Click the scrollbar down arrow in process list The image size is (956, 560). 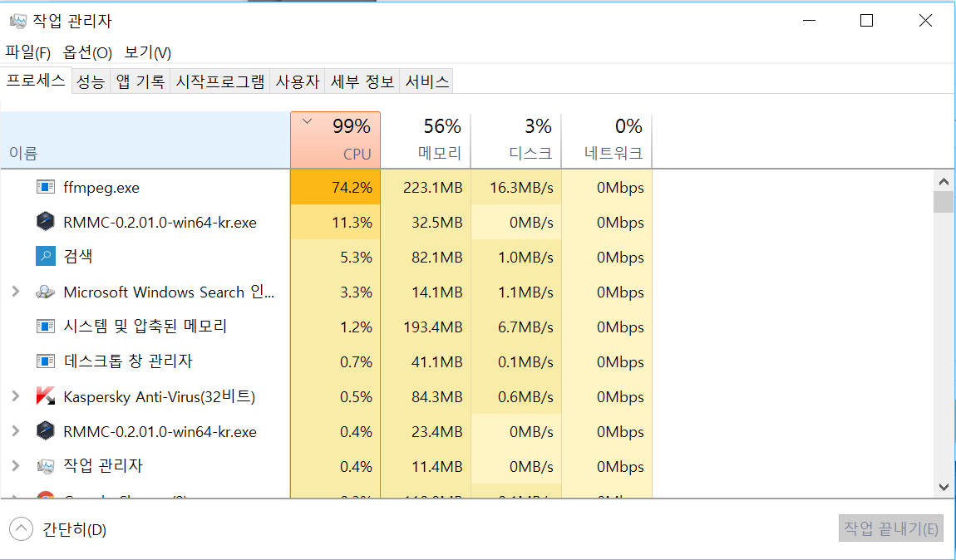[x=944, y=487]
